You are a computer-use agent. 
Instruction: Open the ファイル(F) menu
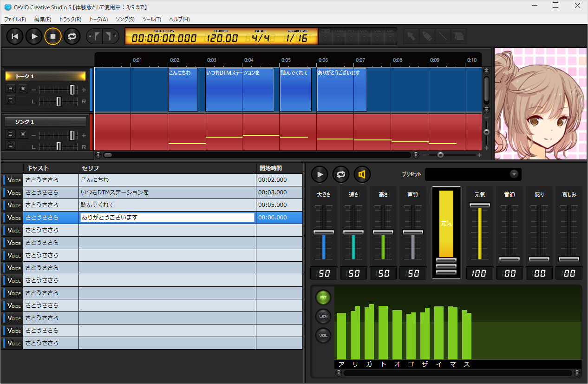(x=15, y=19)
